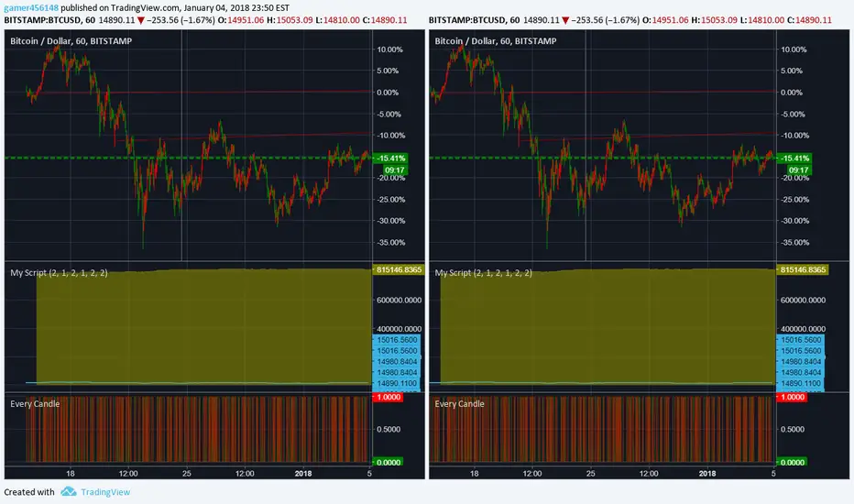Click the yellow 815146.8365 value label on the right chart

(x=803, y=269)
